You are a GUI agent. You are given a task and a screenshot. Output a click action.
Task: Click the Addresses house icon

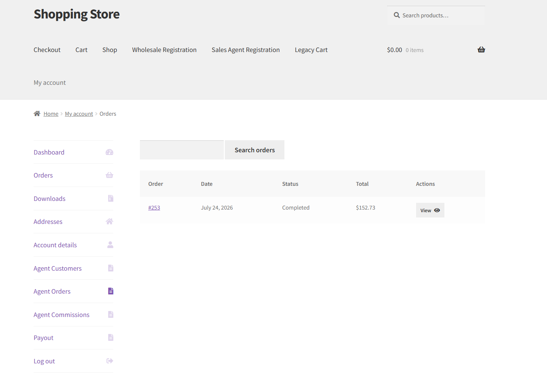pos(109,222)
